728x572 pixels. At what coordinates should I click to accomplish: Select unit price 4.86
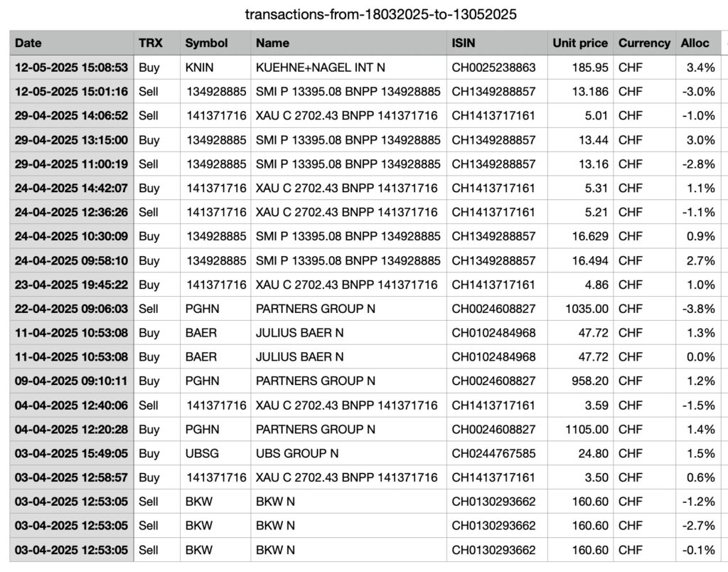tap(580, 285)
